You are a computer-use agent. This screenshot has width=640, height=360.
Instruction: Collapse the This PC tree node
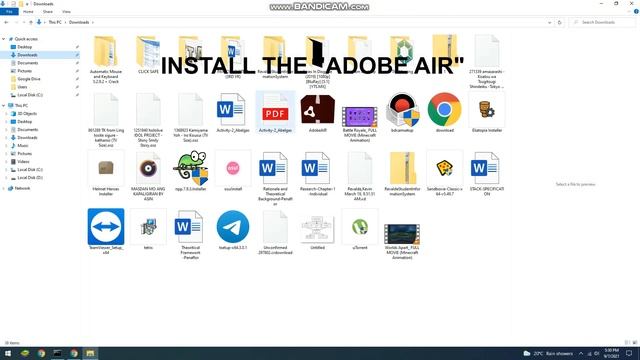(4, 105)
